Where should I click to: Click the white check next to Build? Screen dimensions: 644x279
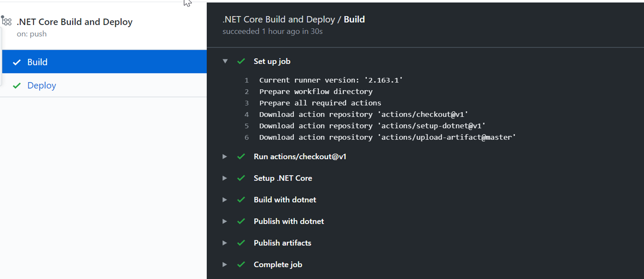pos(17,62)
